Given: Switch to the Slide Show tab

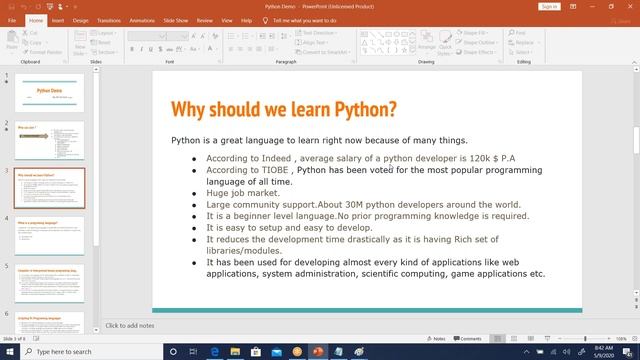Looking at the screenshot, I should point(176,20).
